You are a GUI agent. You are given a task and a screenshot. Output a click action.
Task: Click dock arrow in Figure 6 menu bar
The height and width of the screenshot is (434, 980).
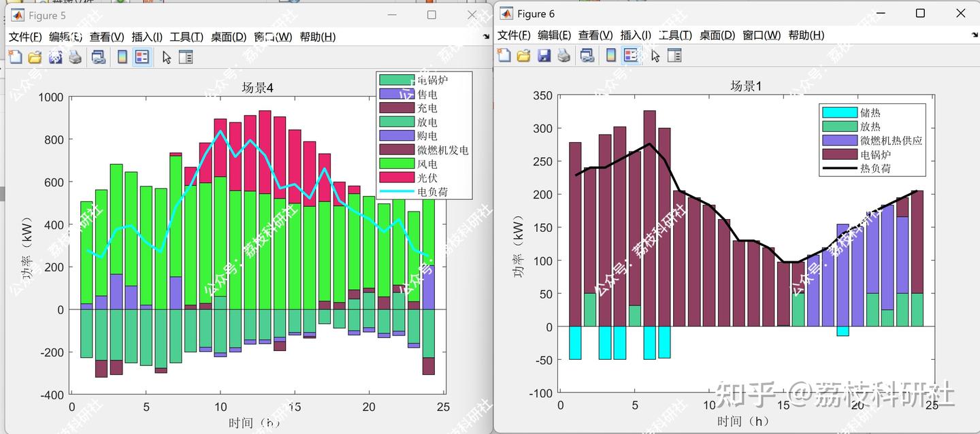(974, 35)
